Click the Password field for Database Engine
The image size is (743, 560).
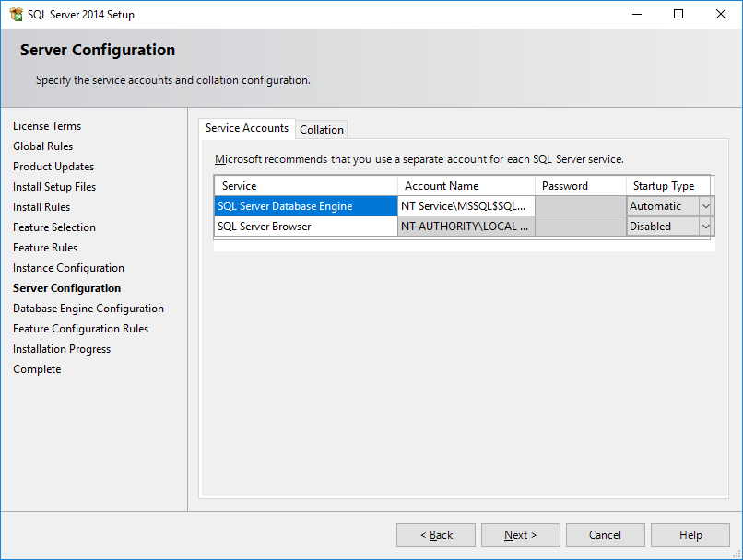coord(580,205)
